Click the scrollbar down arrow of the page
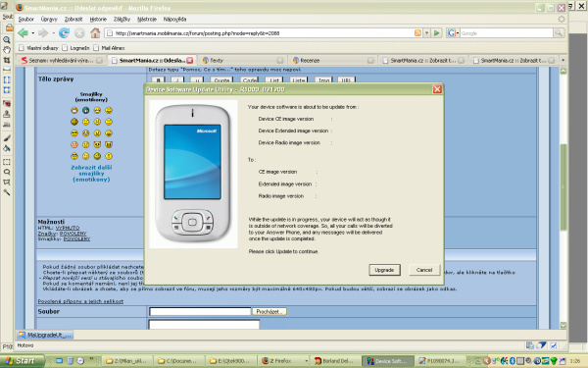The height and width of the screenshot is (368, 588). coord(563,325)
